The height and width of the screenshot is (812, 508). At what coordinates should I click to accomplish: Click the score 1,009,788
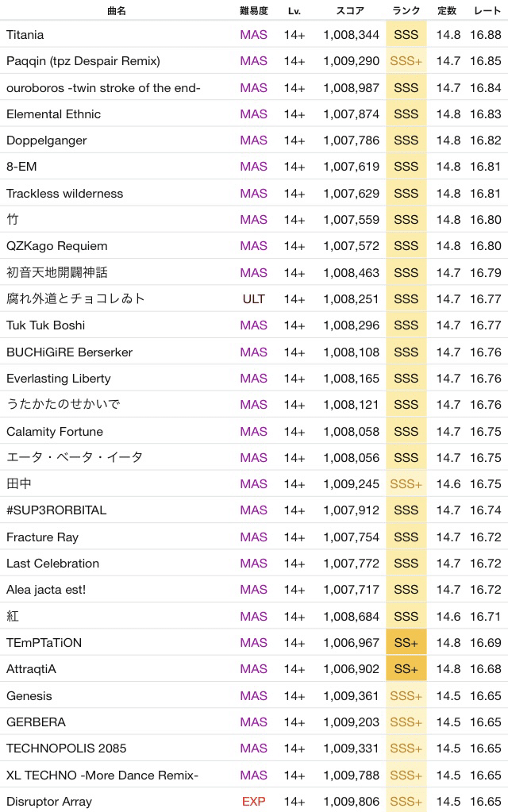coord(351,775)
